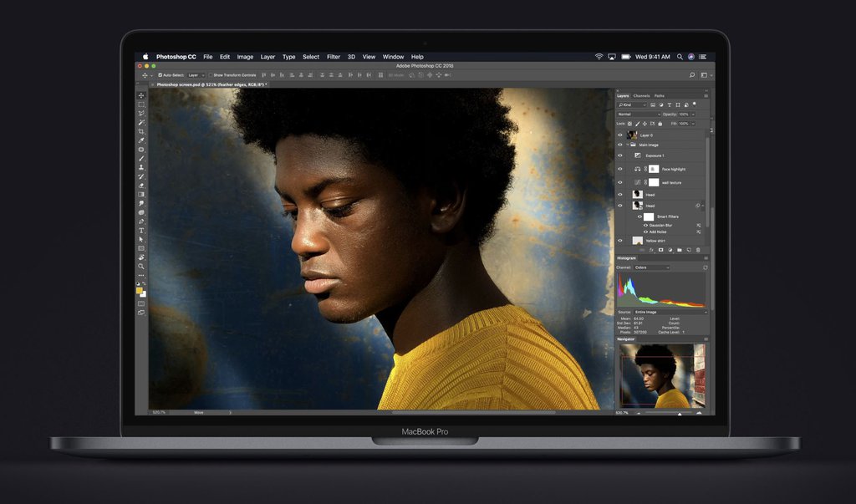Select the Eraser tool
Image resolution: width=856 pixels, height=504 pixels.
point(141,186)
